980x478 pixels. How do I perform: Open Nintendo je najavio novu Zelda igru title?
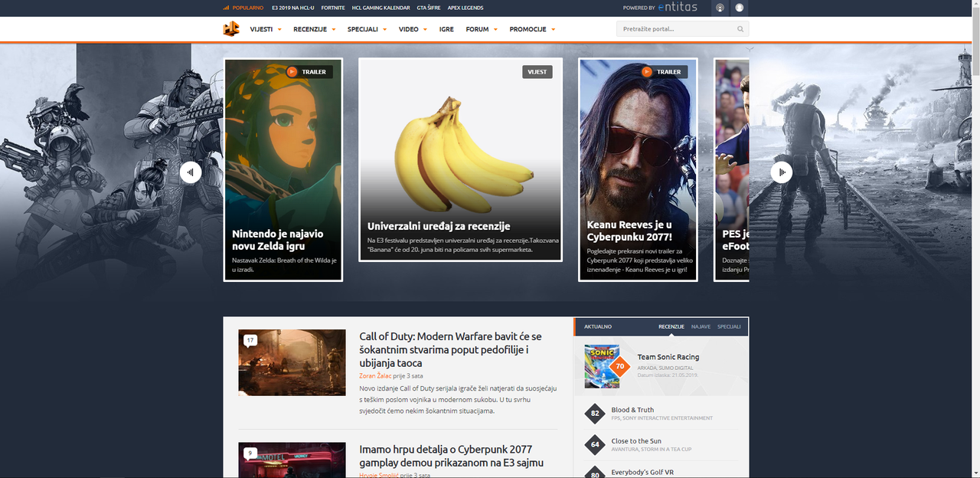click(x=278, y=240)
